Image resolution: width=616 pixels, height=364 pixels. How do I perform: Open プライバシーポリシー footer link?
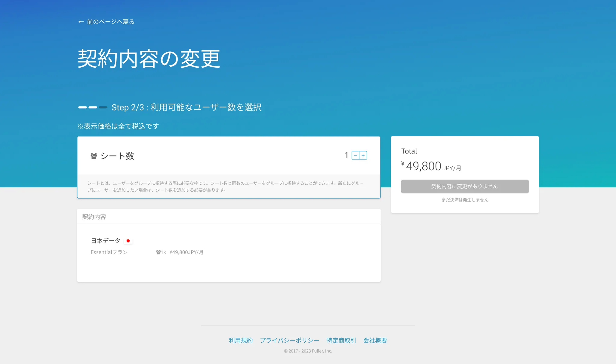(x=289, y=340)
